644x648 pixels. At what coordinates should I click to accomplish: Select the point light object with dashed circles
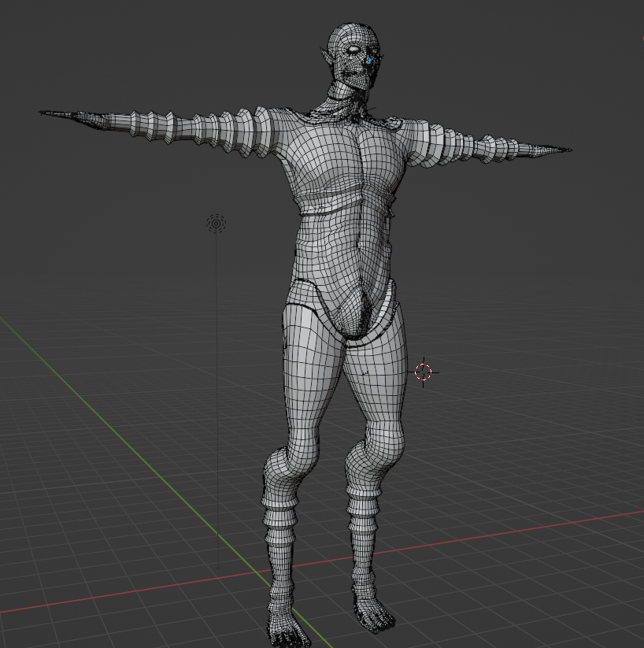click(216, 224)
